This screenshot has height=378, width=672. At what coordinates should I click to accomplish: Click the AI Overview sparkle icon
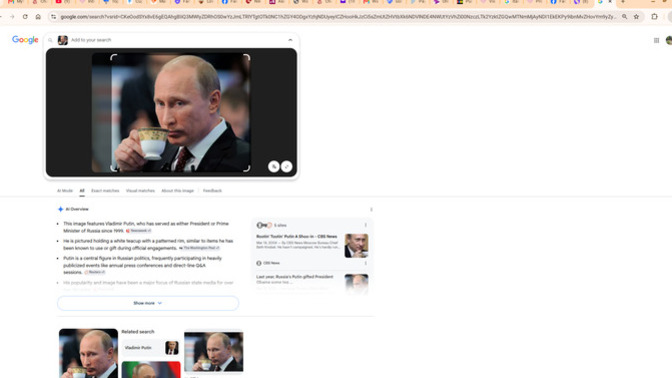[x=60, y=209]
